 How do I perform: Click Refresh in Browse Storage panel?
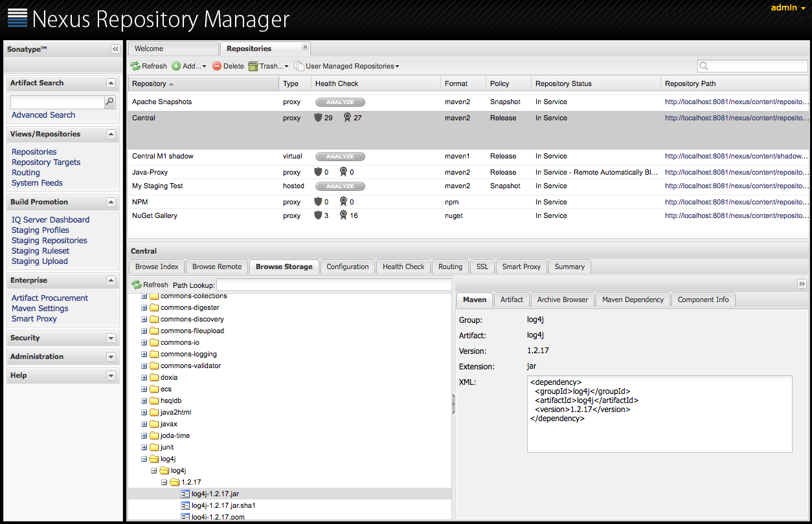tap(150, 285)
